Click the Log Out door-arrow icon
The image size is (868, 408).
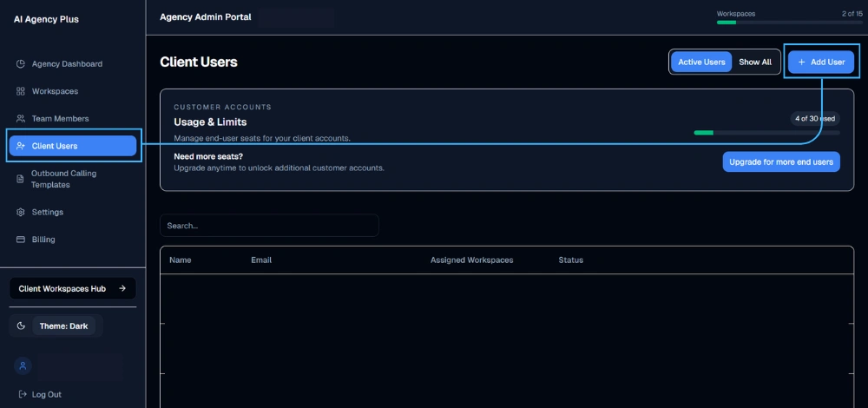[23, 394]
